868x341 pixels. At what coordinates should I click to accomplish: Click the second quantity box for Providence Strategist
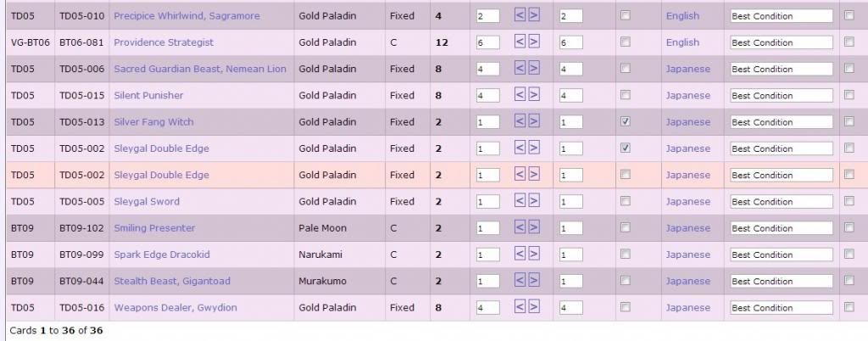pyautogui.click(x=570, y=42)
